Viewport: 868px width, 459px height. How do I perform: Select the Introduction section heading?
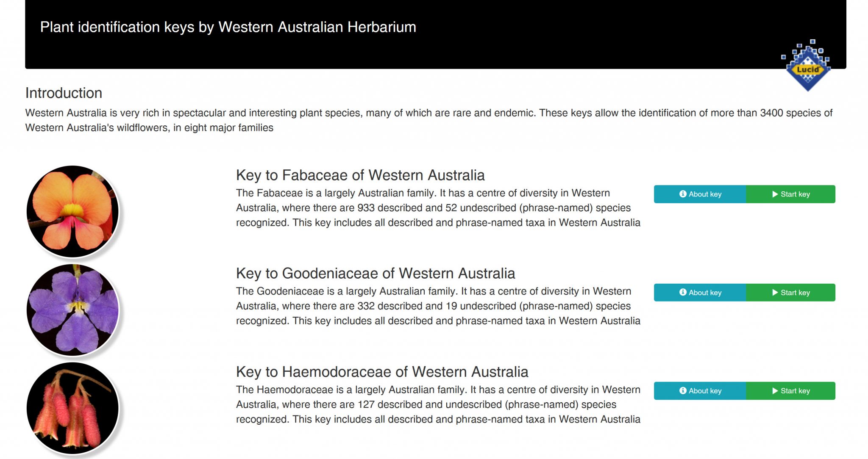[x=64, y=93]
